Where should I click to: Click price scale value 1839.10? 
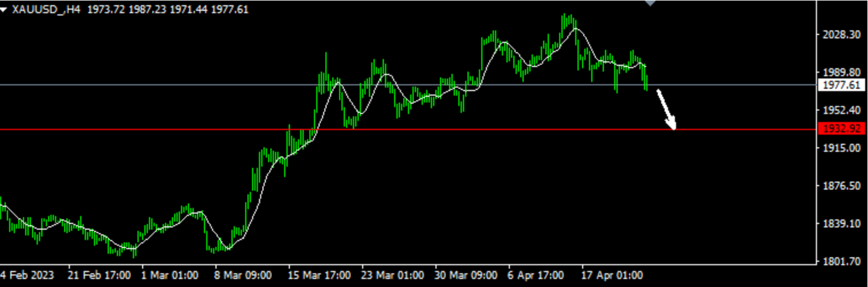(x=842, y=223)
